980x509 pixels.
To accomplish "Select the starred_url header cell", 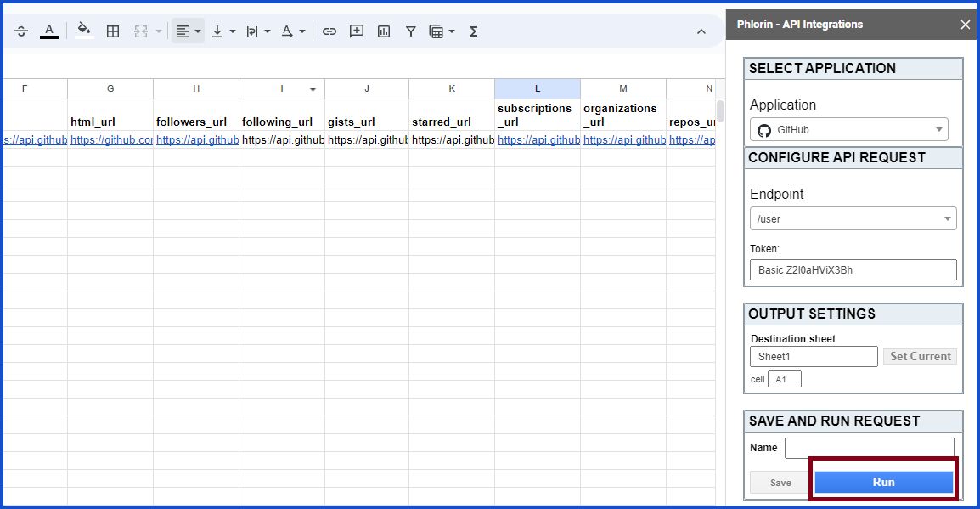I will [x=452, y=115].
